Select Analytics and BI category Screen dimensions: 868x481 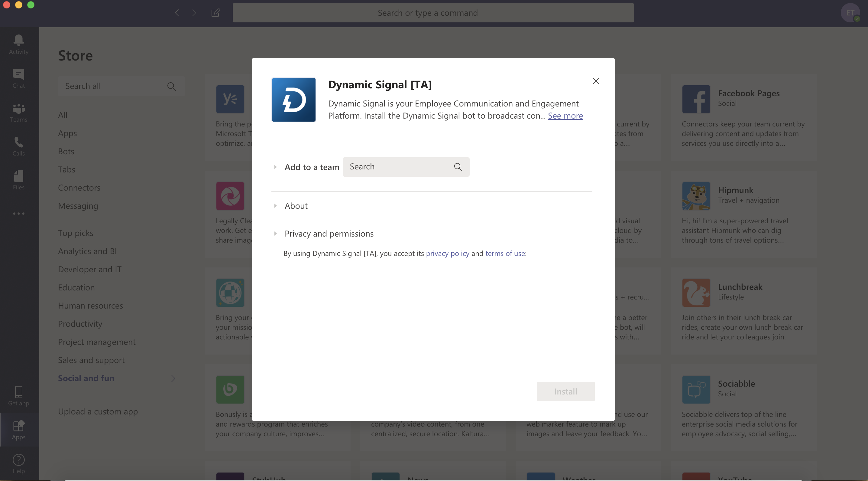click(87, 251)
